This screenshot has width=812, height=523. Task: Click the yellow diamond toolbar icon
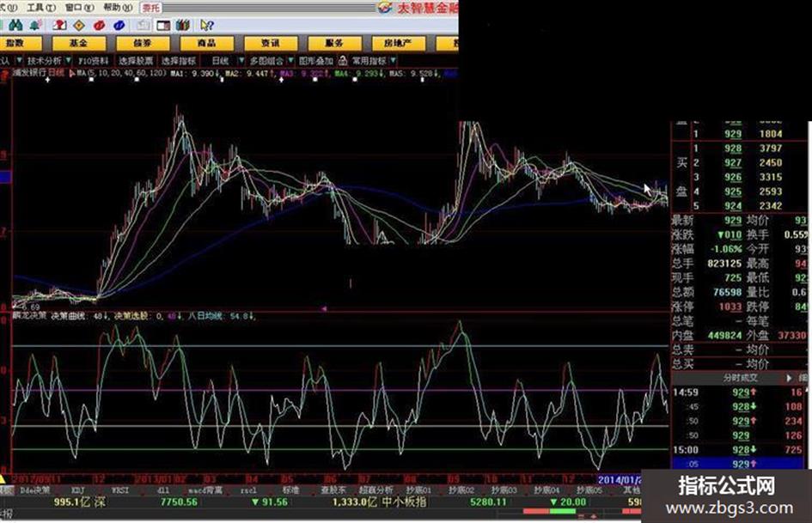(79, 26)
